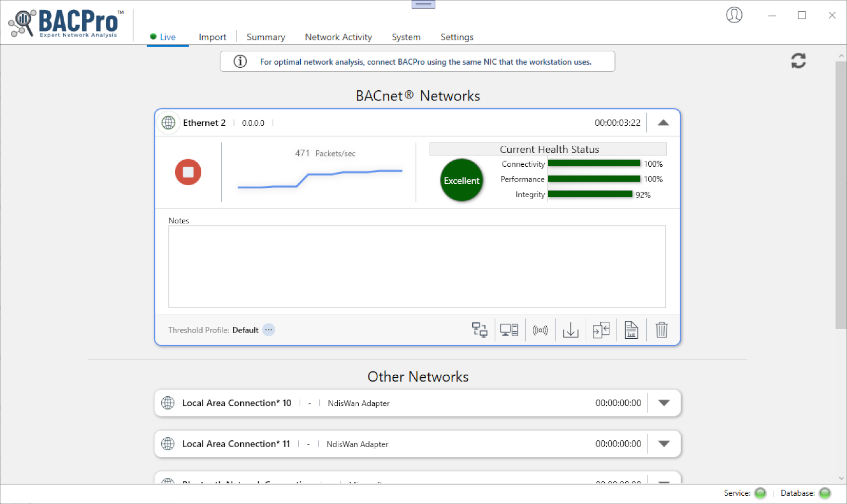The width and height of the screenshot is (847, 504).
Task: Open the Import tab
Action: coord(213,37)
